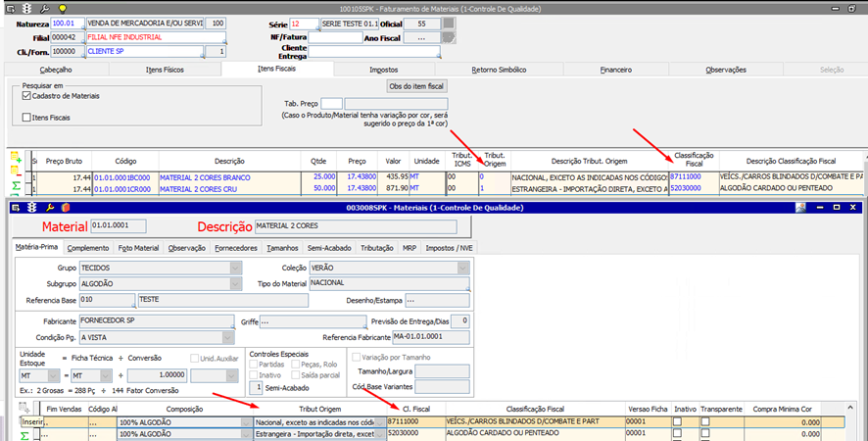
Task: Click the Fabricante field FORNECEDOR SP
Action: coord(157,321)
